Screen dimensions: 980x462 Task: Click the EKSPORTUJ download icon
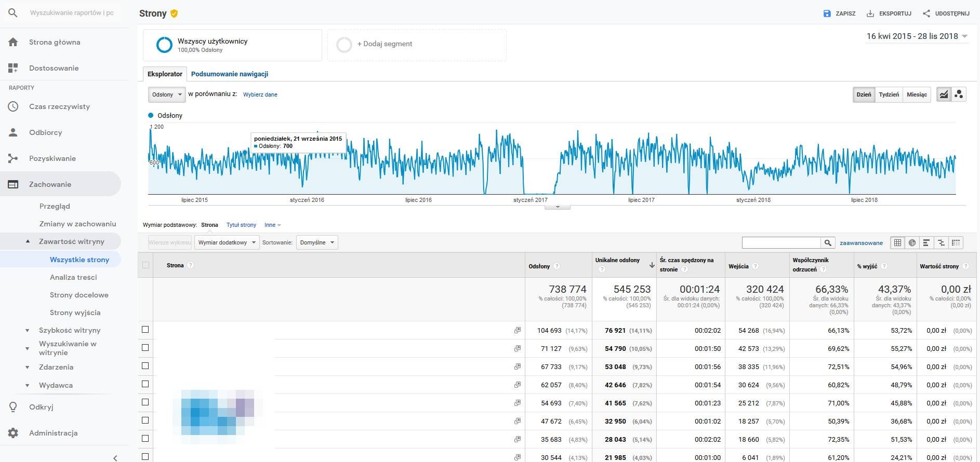click(870, 13)
